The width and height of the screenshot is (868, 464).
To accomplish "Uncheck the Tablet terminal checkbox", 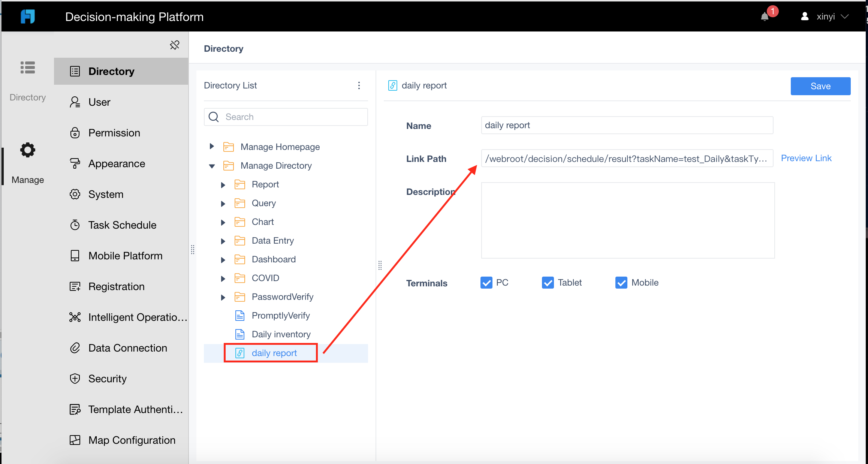I will (x=548, y=283).
